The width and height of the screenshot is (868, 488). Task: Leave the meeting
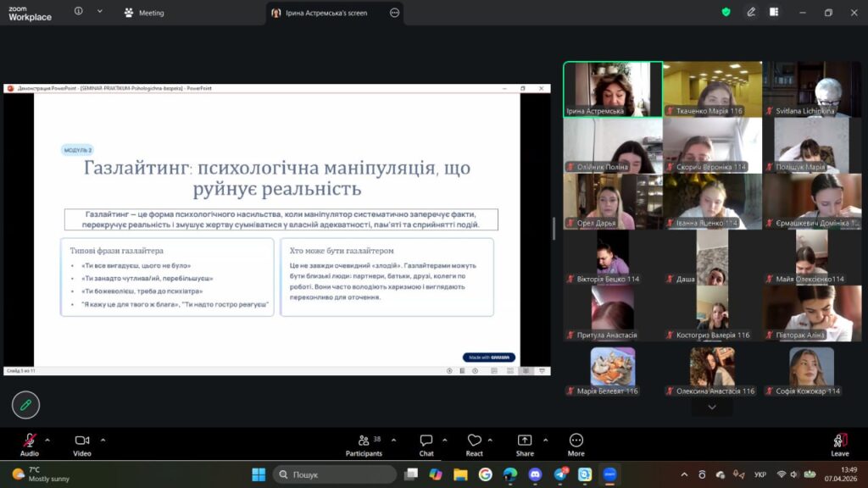pyautogui.click(x=840, y=441)
